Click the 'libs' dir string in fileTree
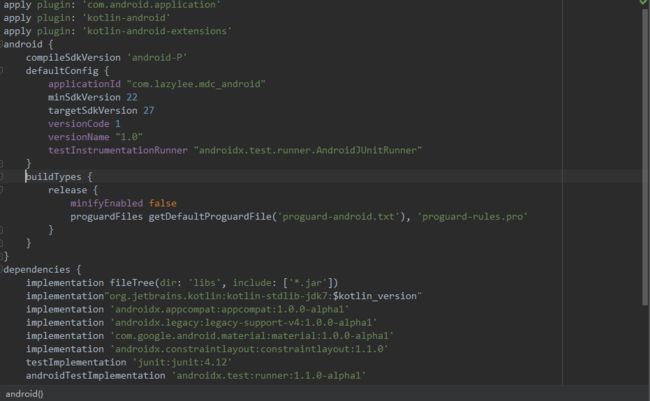Image resolution: width=650 pixels, height=401 pixels. (204, 283)
